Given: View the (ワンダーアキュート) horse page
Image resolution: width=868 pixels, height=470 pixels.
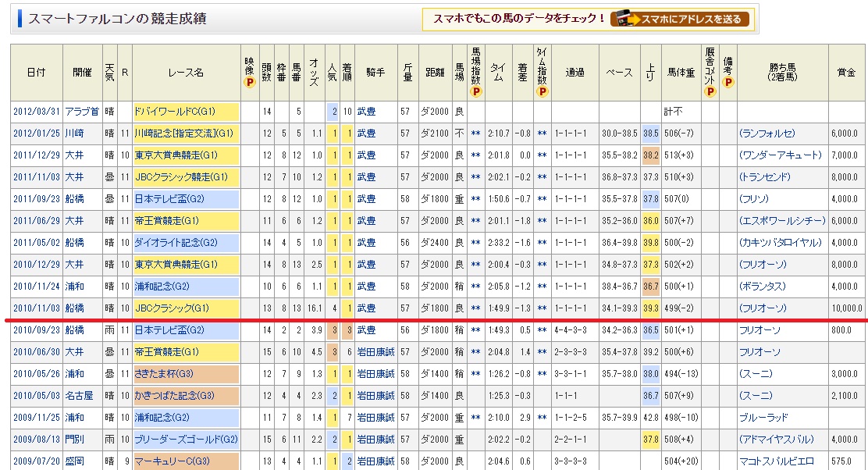Looking at the screenshot, I should 780,155.
